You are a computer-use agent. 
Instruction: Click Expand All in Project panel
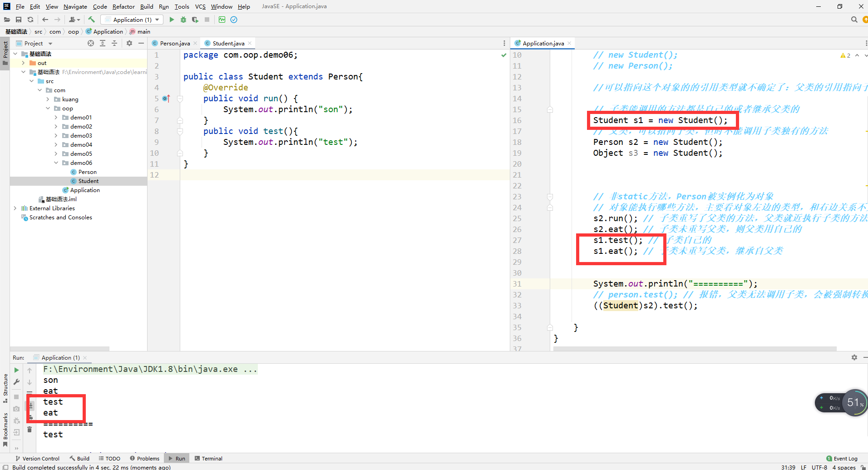click(x=103, y=43)
